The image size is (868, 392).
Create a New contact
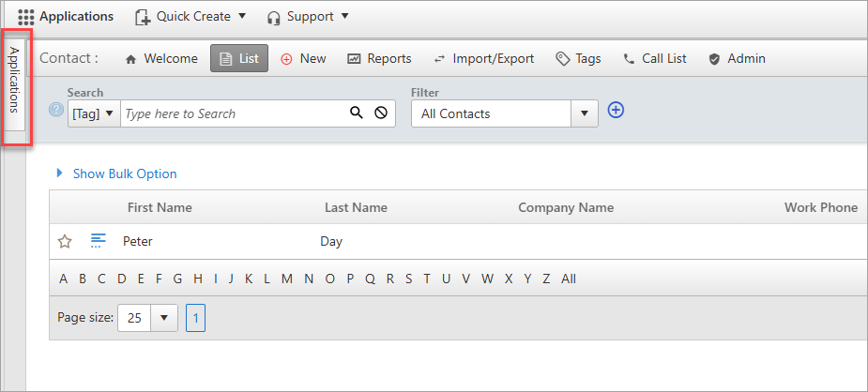(x=303, y=58)
